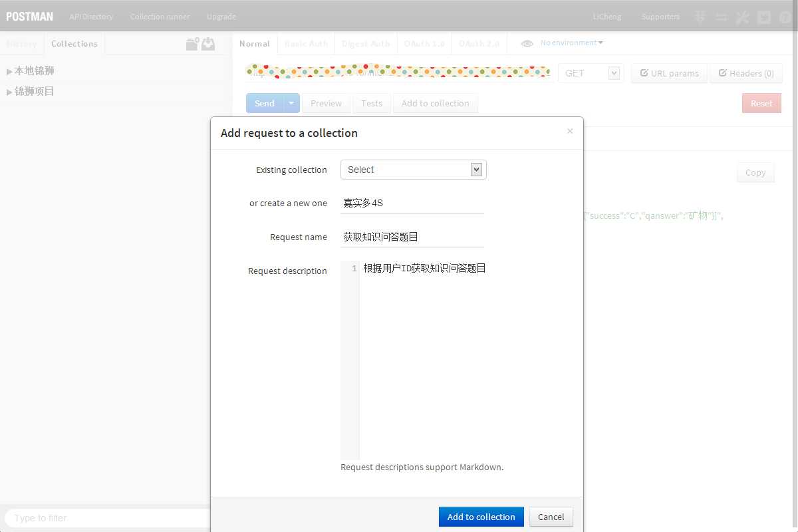This screenshot has height=532, width=798.
Task: Click the 'Request descriptions support Markdown.' text
Action: [422, 467]
